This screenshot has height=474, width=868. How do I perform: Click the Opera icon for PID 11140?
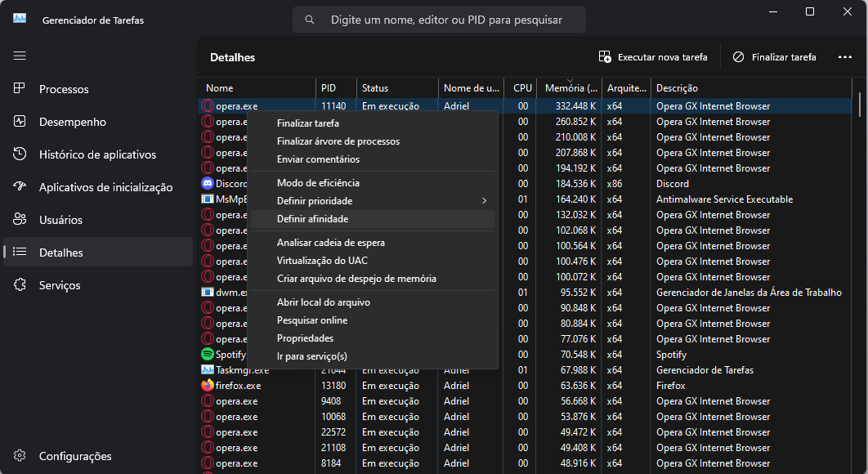point(208,105)
